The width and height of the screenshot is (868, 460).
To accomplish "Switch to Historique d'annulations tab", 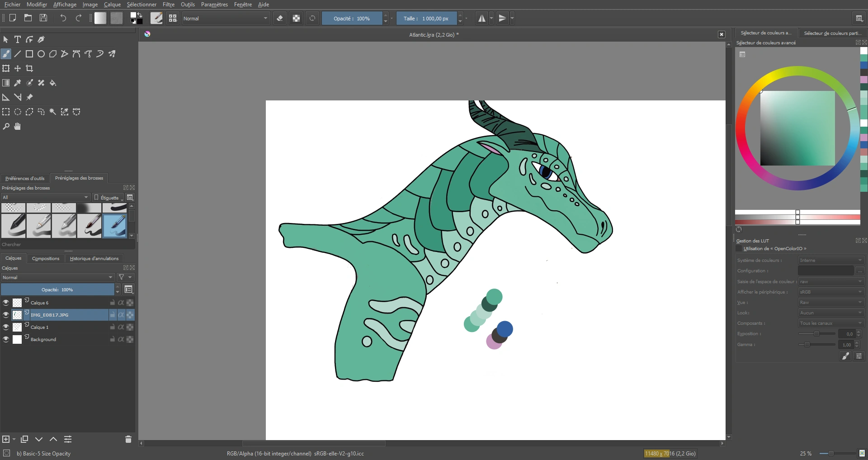I will pos(94,258).
